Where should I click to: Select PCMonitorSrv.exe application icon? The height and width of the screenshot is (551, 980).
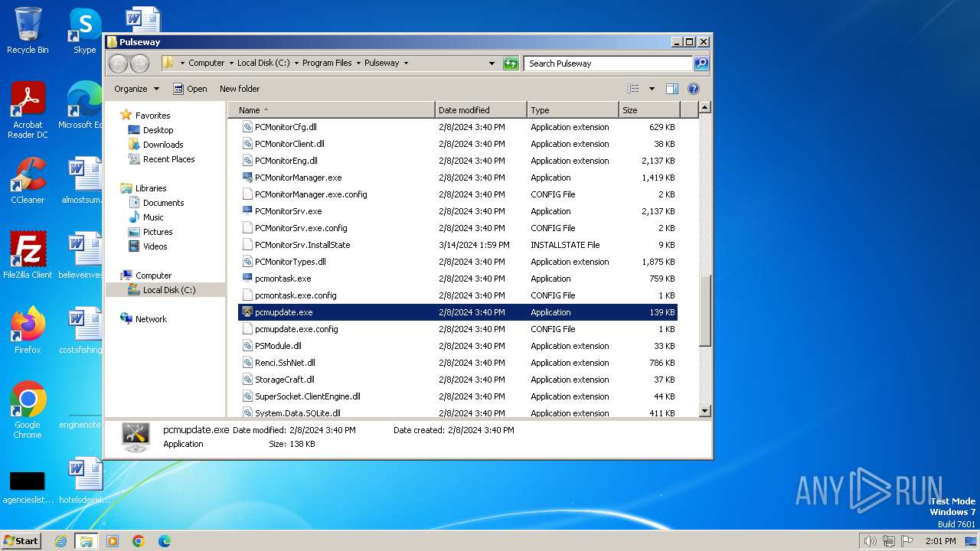[x=247, y=211]
